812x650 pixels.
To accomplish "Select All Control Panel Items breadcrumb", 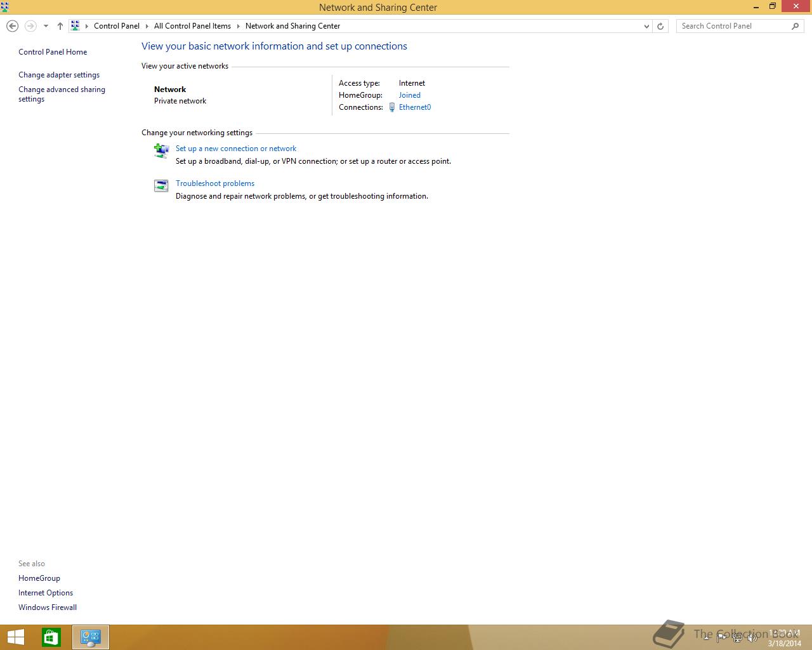I will click(x=192, y=26).
